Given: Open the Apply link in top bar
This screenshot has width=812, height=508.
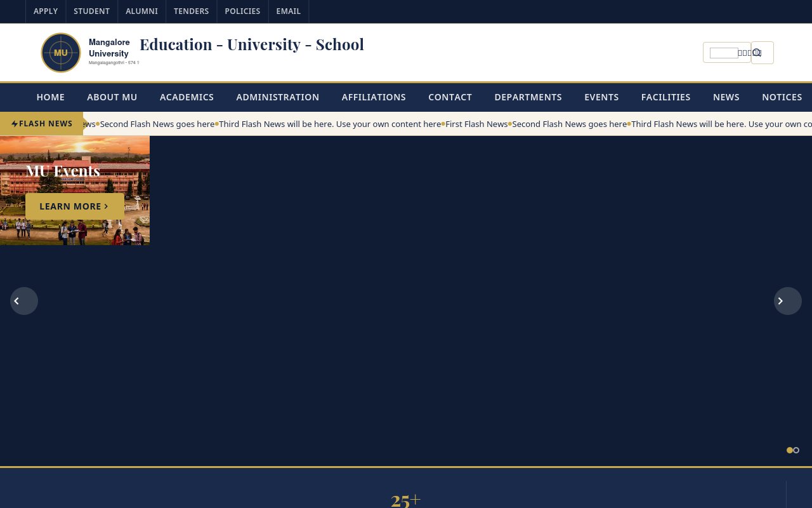Looking at the screenshot, I should click(46, 11).
